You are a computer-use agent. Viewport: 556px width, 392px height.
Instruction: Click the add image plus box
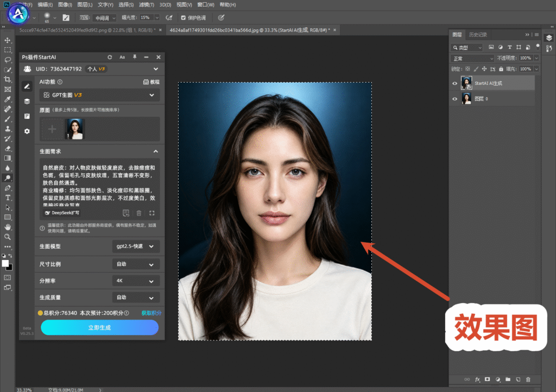(x=52, y=129)
